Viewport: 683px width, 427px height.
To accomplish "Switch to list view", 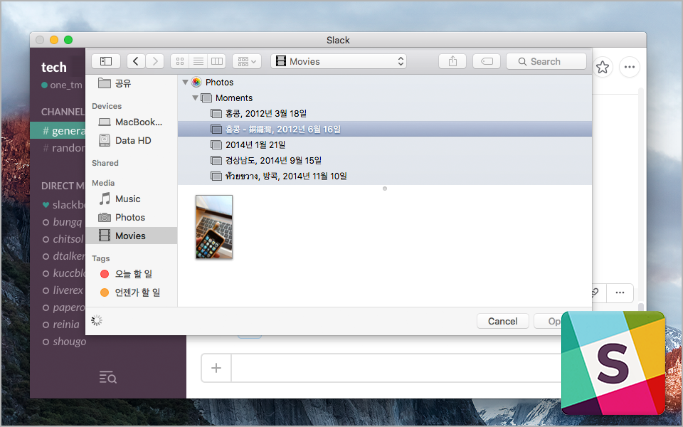I will pyautogui.click(x=198, y=61).
